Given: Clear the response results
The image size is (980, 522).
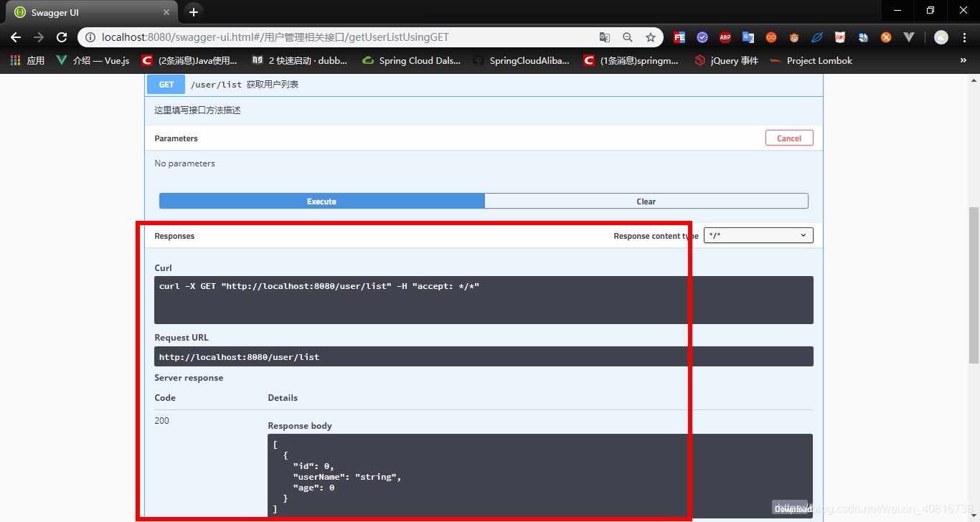Looking at the screenshot, I should pyautogui.click(x=646, y=201).
